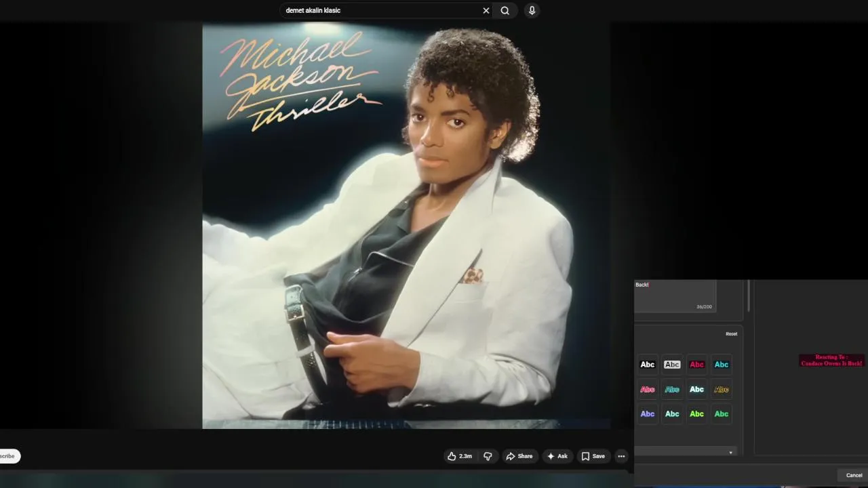Open the three-dot more actions menu
Screen dimensions: 868x488
click(x=621, y=456)
